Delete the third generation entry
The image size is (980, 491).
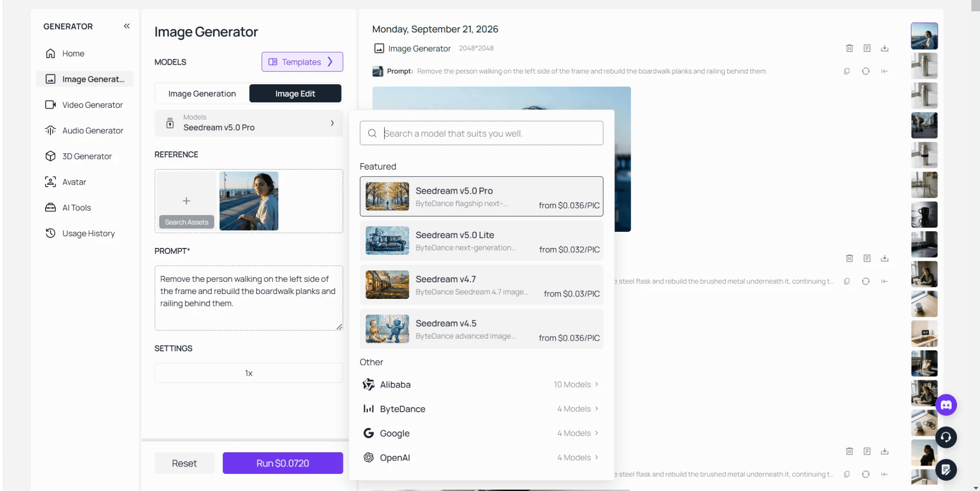[x=850, y=451]
